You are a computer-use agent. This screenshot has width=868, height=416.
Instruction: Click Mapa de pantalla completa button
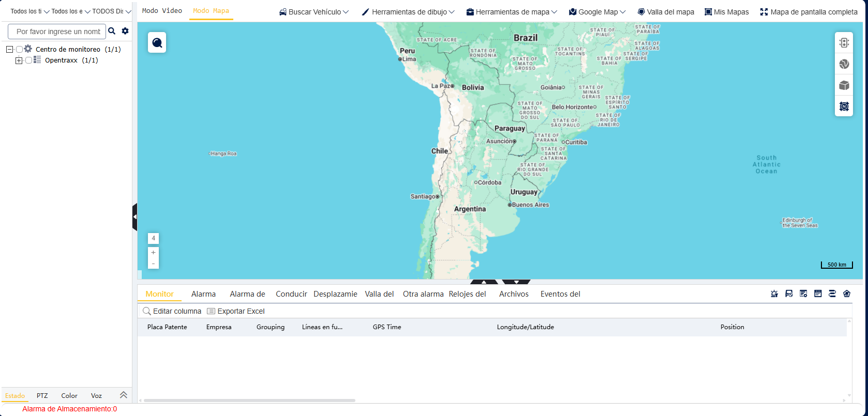tap(809, 12)
